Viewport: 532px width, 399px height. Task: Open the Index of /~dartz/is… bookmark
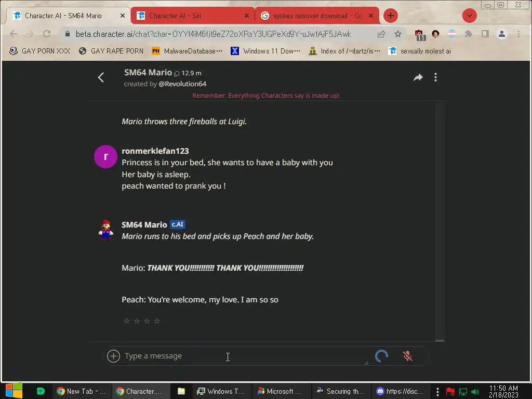click(x=344, y=51)
